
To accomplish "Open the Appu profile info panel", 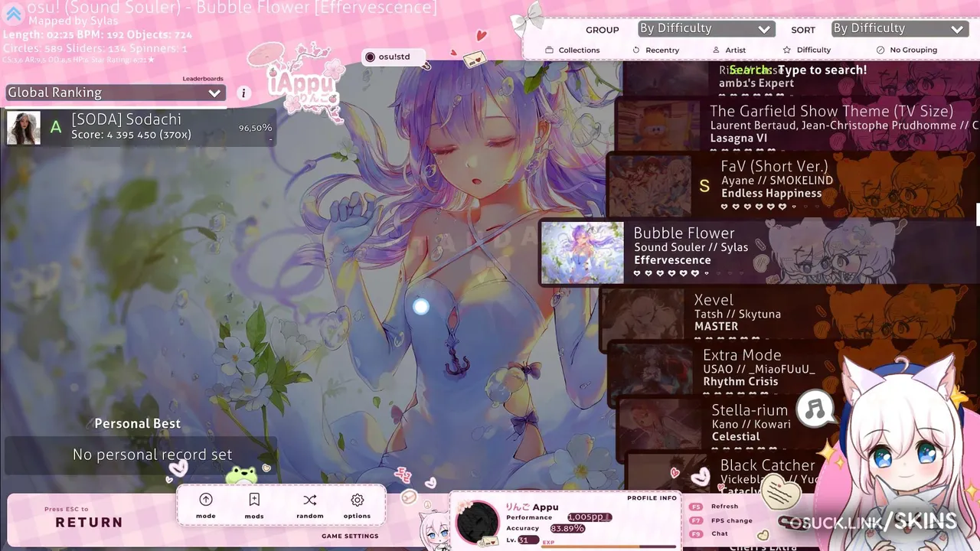I will click(x=564, y=522).
